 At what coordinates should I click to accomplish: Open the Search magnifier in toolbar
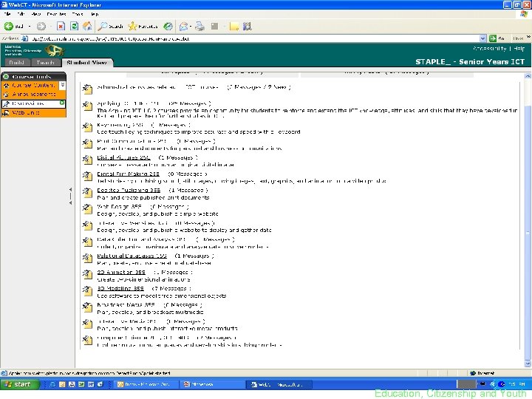pyautogui.click(x=110, y=26)
